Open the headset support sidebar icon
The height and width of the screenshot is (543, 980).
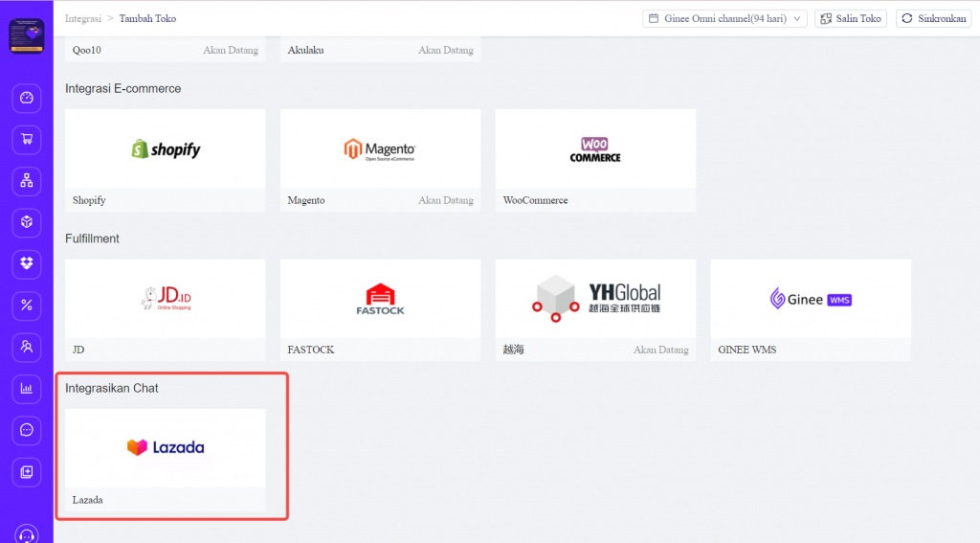26,535
